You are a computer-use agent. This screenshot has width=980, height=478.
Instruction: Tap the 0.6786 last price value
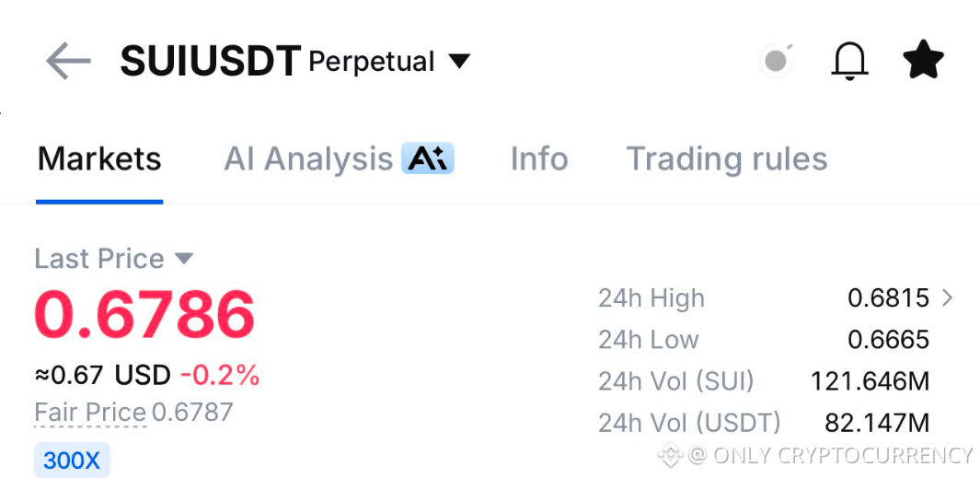click(x=144, y=313)
